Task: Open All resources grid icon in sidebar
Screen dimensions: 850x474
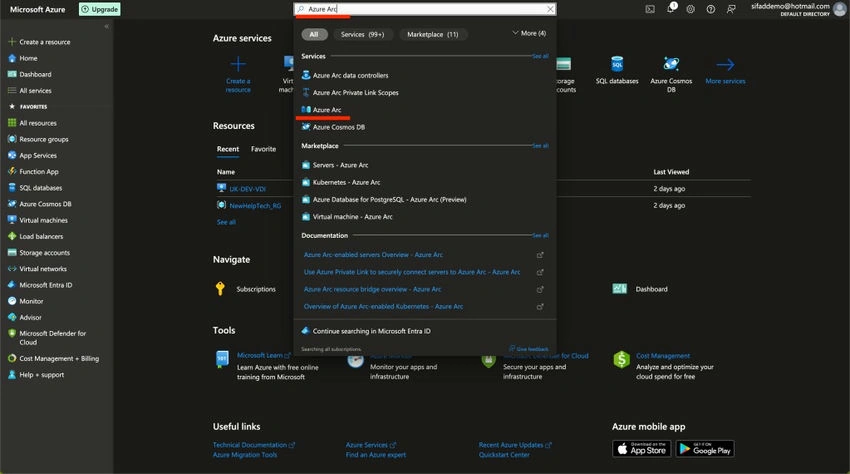Action: (x=12, y=123)
